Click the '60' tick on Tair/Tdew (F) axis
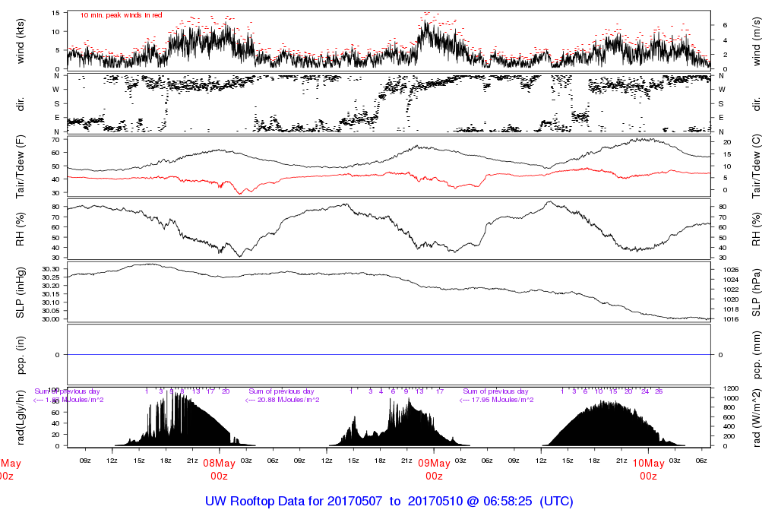The image size is (778, 532). tap(55, 153)
